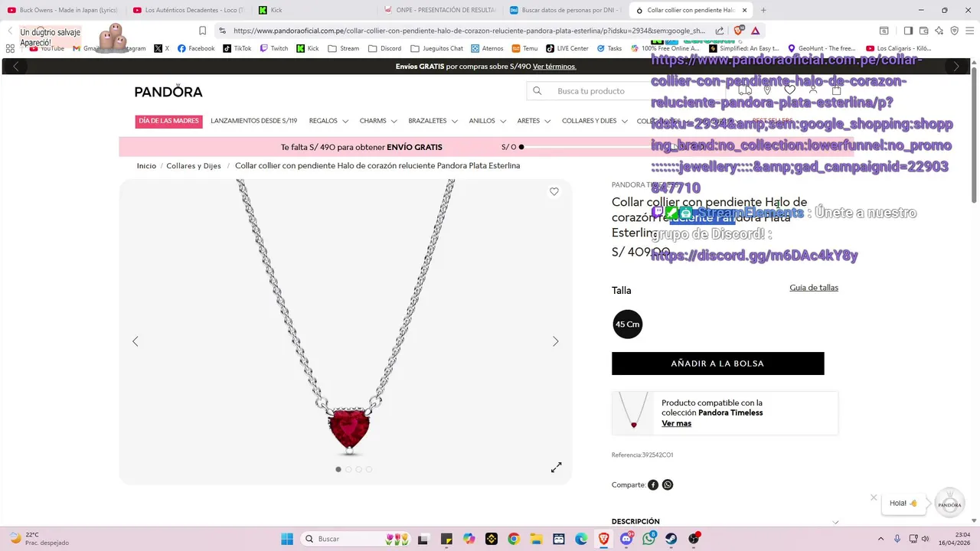Close the Hola chat bubble
980x551 pixels.
[874, 497]
